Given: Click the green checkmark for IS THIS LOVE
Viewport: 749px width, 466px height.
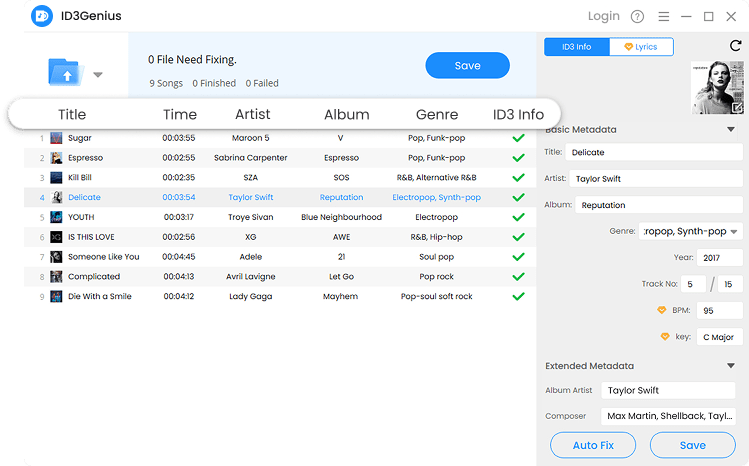Looking at the screenshot, I should [518, 237].
